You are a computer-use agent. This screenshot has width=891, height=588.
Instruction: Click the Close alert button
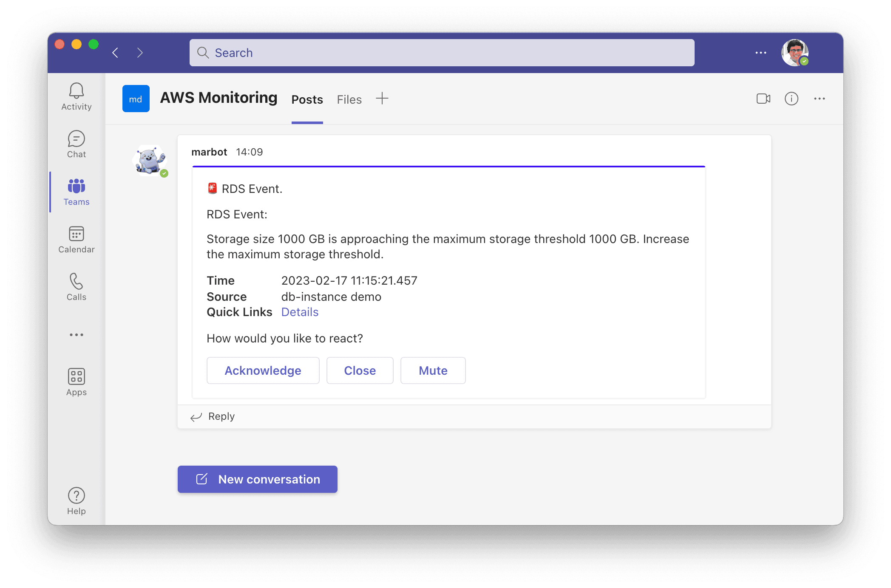point(360,370)
